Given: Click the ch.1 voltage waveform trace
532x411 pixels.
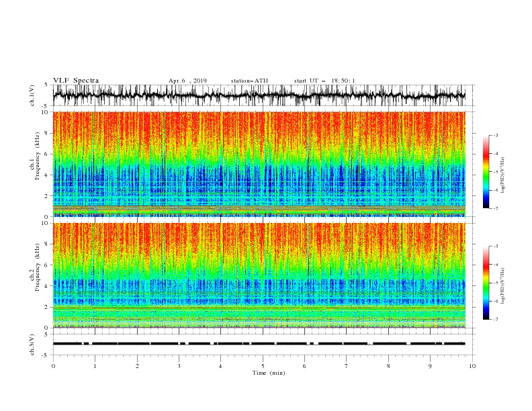Looking at the screenshot, I should (259, 95).
